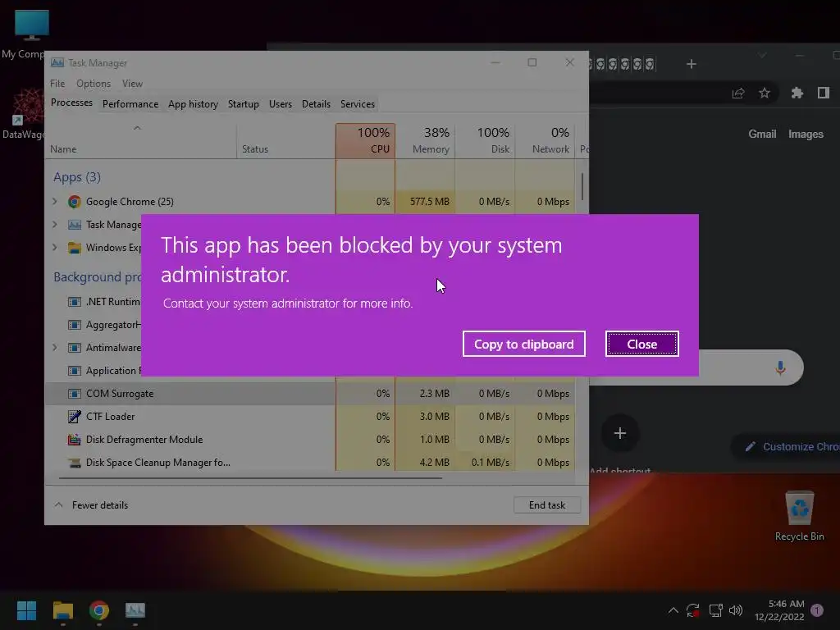Image resolution: width=840 pixels, height=630 pixels.
Task: Click the voice search microphone icon
Action: (781, 367)
